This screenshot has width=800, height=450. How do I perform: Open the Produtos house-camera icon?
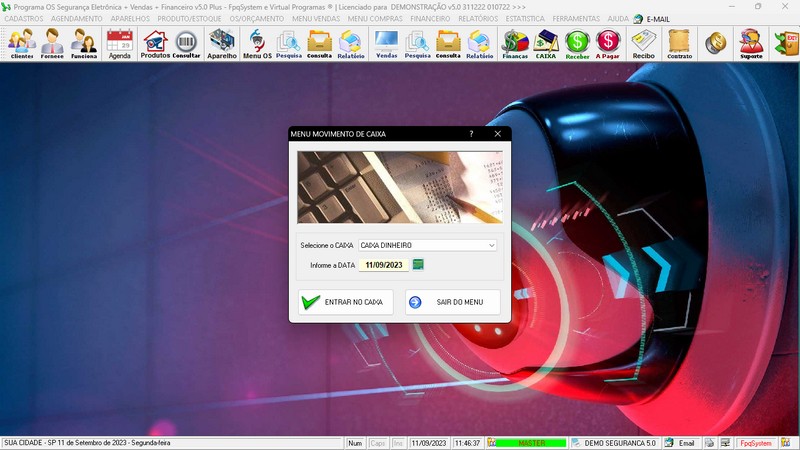point(155,44)
